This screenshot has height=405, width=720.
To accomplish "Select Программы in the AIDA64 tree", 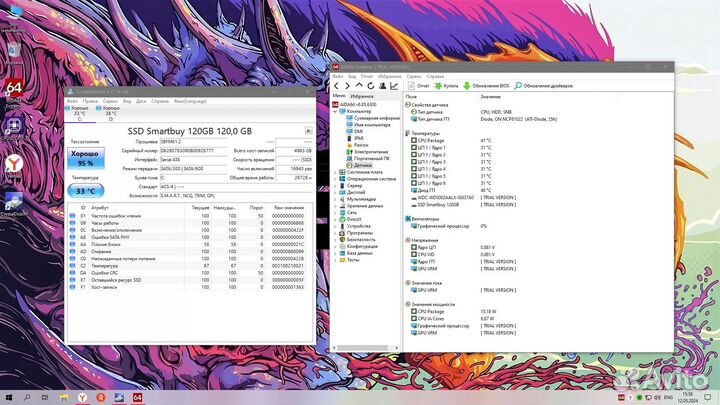I will (355, 233).
